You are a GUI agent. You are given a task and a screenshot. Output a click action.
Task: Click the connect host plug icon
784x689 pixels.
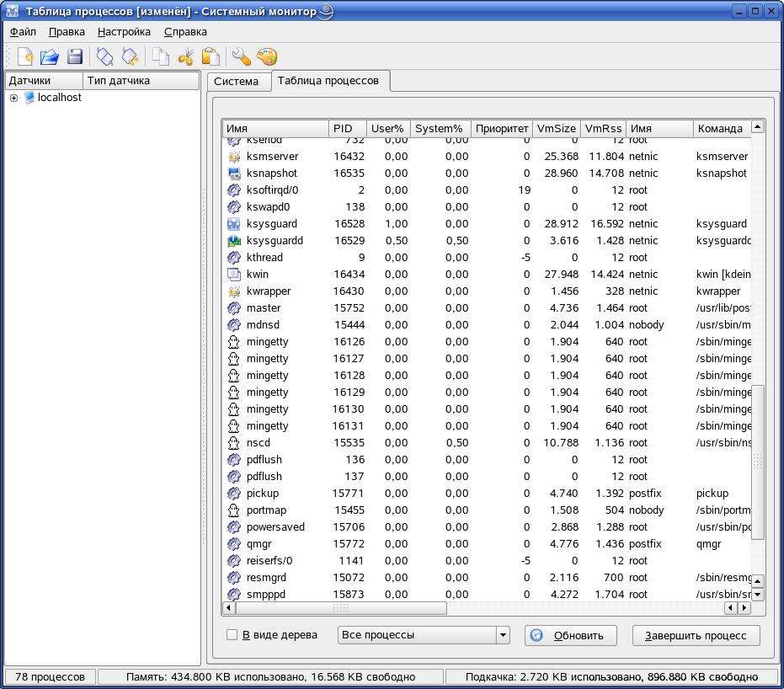(104, 57)
